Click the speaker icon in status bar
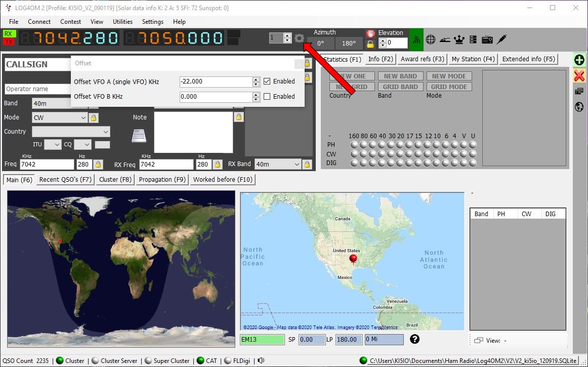Image resolution: width=588 pixels, height=367 pixels. (262, 360)
